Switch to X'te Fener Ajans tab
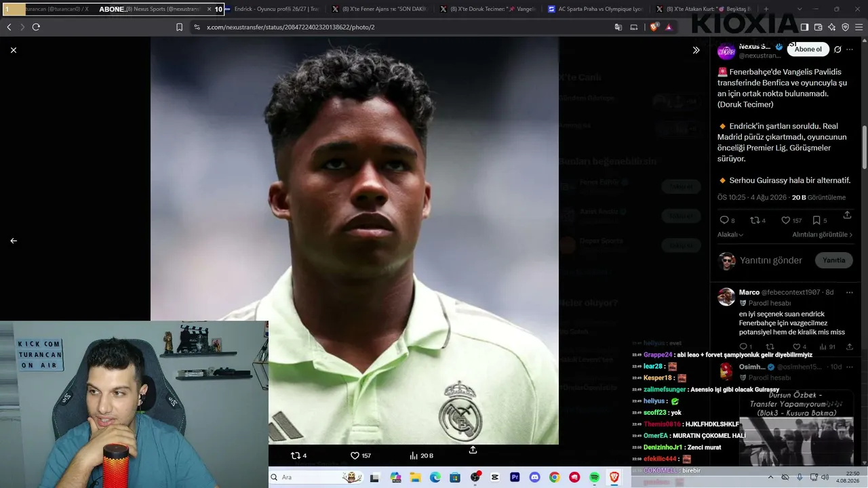Viewport: 868px width, 488px height. [x=379, y=9]
